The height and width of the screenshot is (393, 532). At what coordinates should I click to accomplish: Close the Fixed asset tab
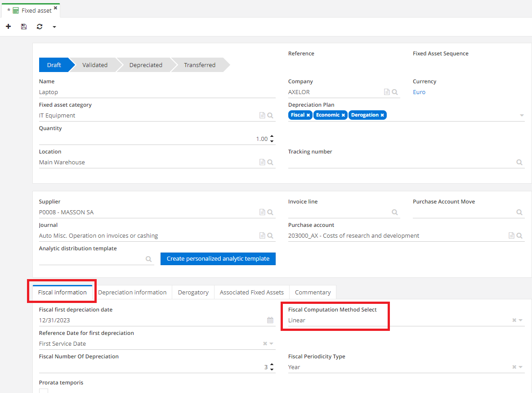[x=56, y=8]
